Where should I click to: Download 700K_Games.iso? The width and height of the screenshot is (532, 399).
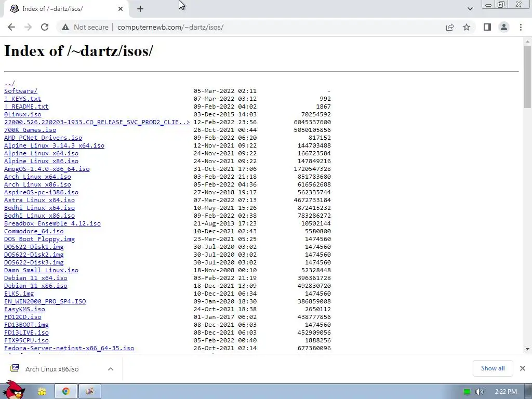[30, 130]
